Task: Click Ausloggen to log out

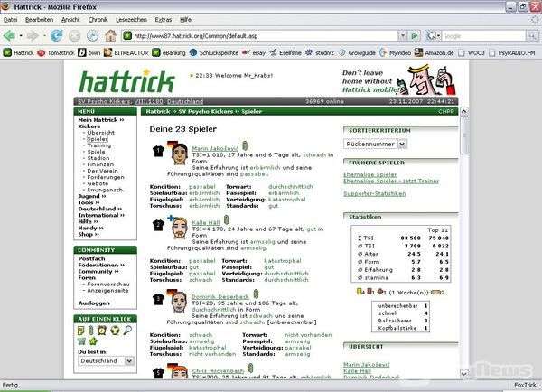Action: click(x=94, y=303)
